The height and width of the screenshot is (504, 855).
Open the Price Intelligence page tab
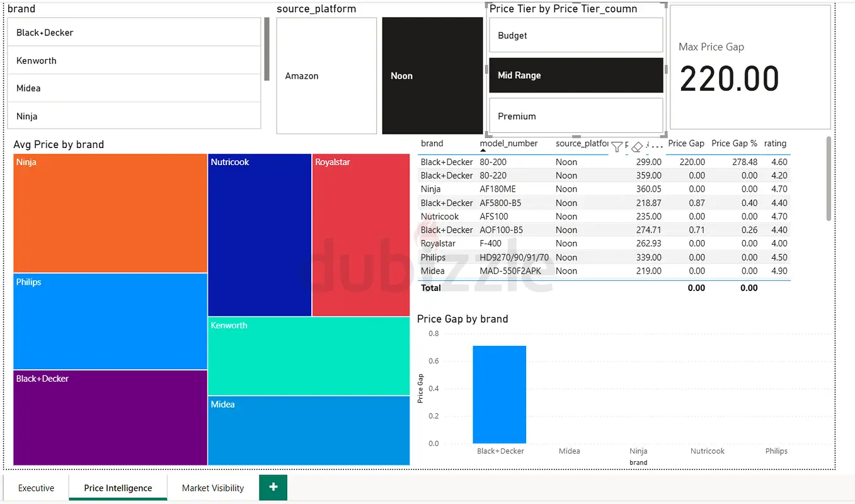118,488
